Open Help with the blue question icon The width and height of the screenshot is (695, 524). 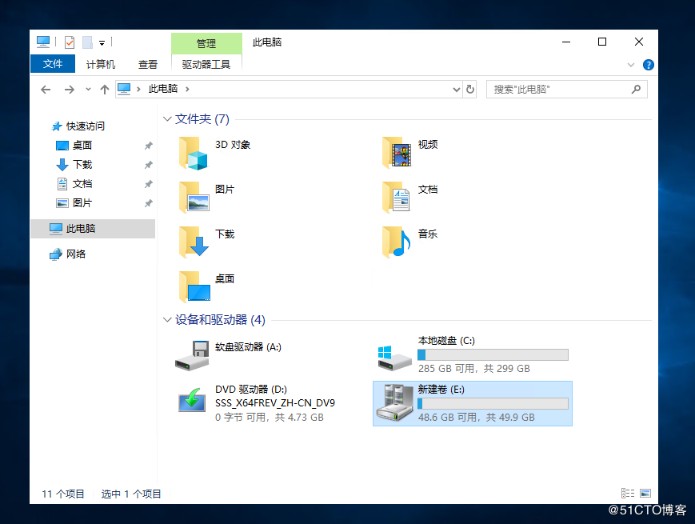click(x=648, y=65)
